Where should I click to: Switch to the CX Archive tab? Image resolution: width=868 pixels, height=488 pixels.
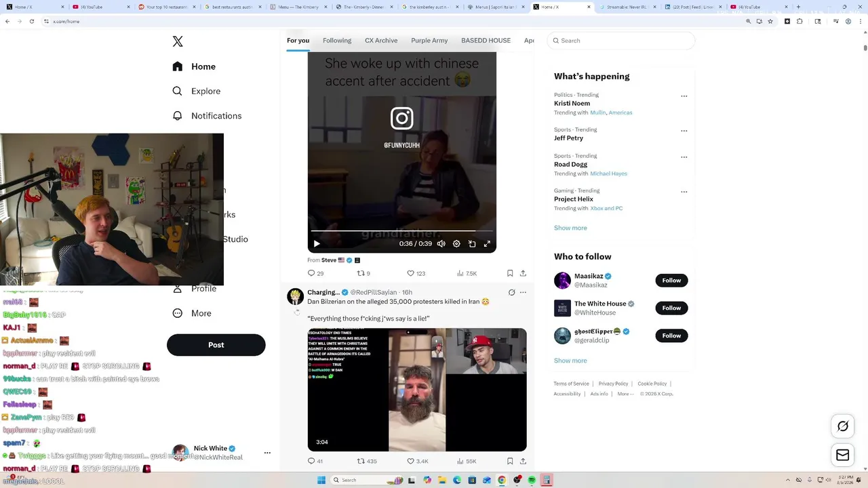tap(381, 41)
